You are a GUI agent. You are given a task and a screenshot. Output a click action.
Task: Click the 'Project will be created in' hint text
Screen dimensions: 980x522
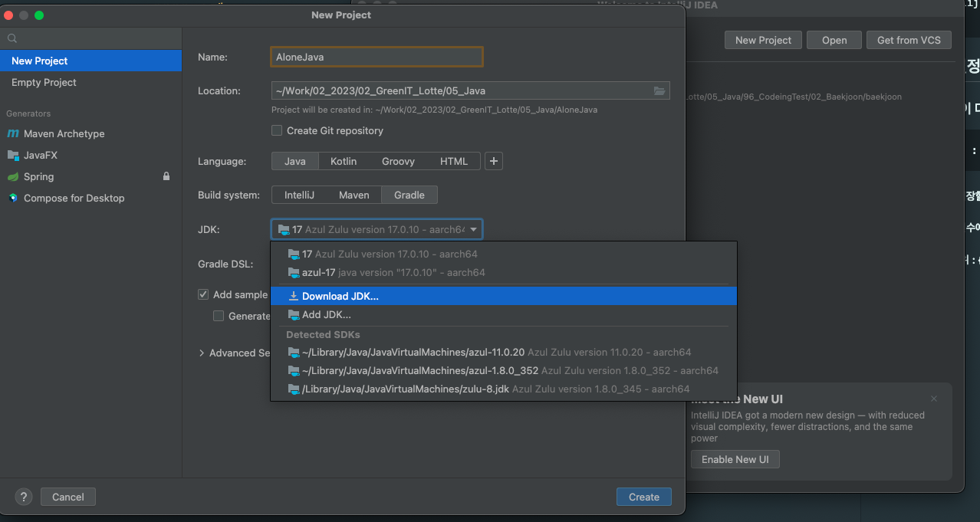coord(435,110)
